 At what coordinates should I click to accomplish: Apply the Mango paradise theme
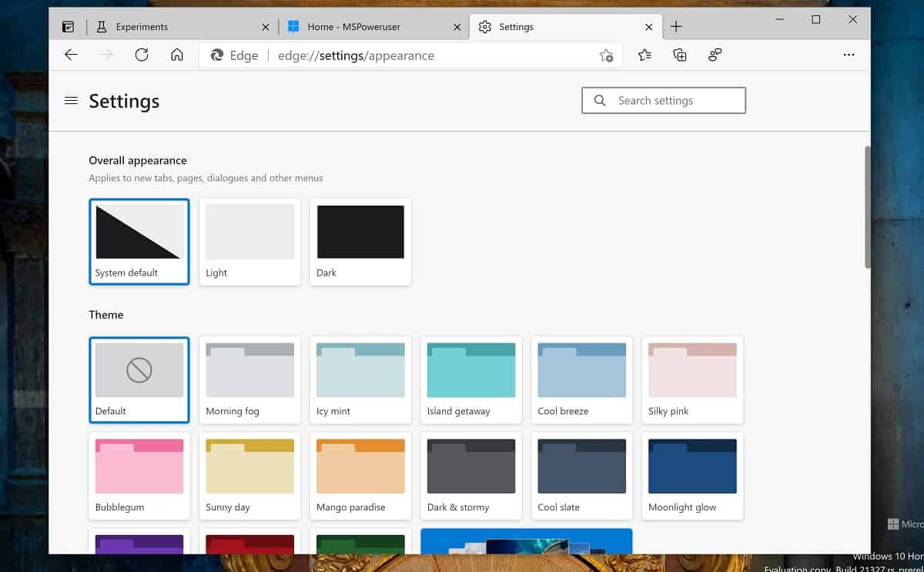click(x=360, y=476)
